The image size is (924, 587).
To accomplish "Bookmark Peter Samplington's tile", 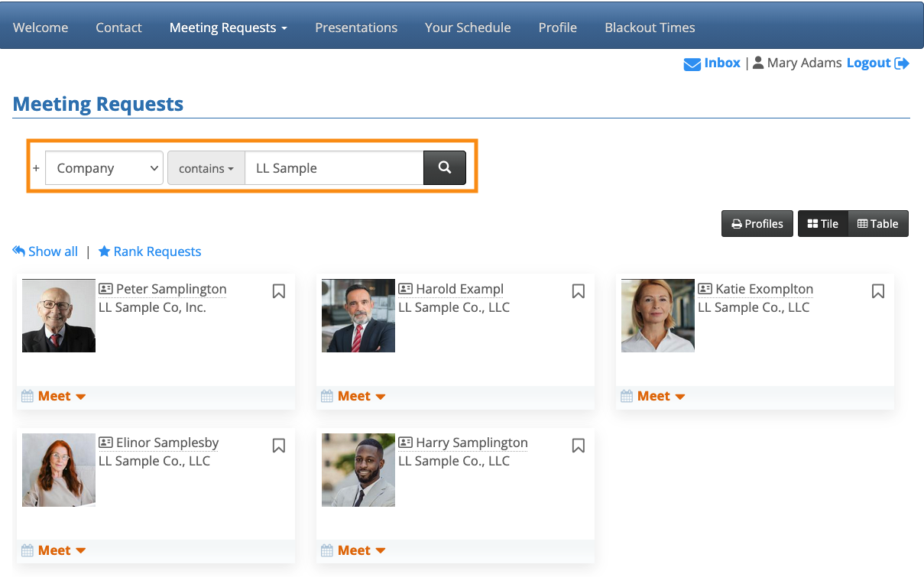I will (x=279, y=291).
